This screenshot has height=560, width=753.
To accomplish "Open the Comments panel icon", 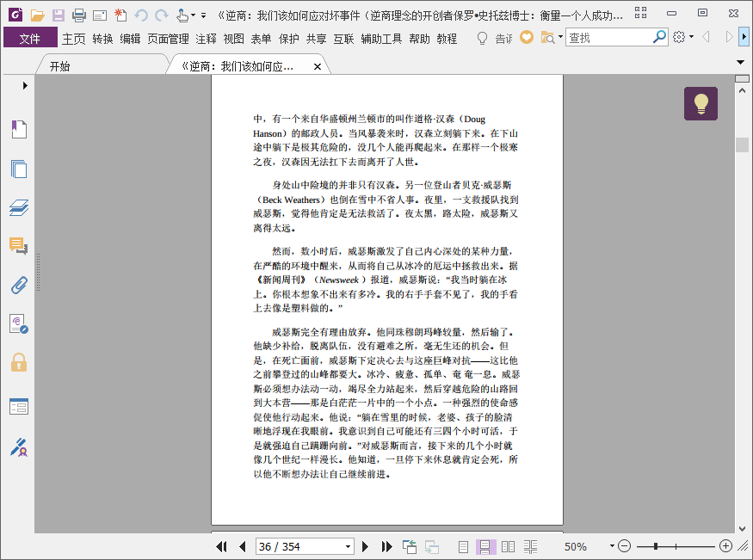I will tap(19, 246).
